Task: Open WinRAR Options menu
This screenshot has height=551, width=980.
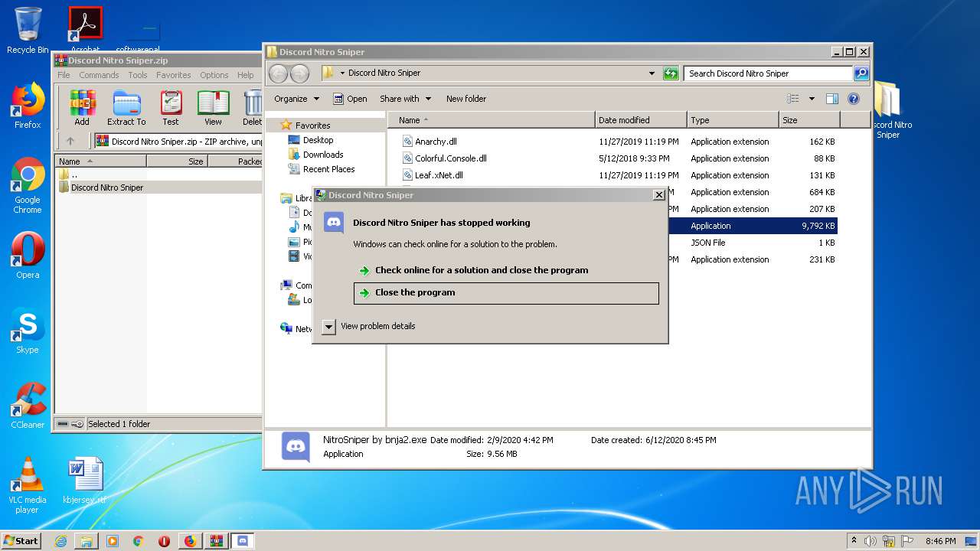Action: click(x=214, y=75)
